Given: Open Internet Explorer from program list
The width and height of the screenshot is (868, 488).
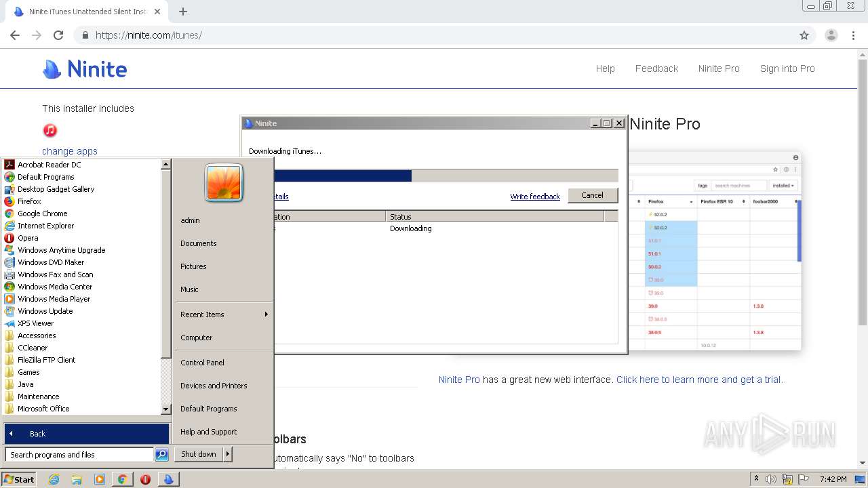Looking at the screenshot, I should pyautogui.click(x=45, y=226).
